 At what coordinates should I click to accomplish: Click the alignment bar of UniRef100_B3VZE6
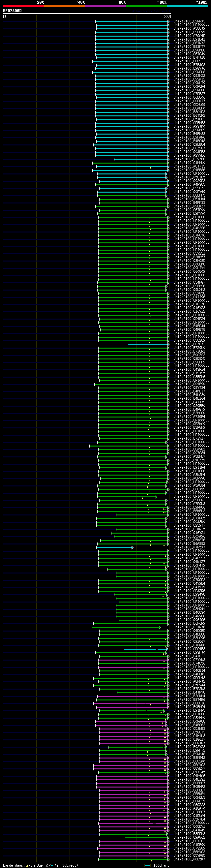[141, 159]
